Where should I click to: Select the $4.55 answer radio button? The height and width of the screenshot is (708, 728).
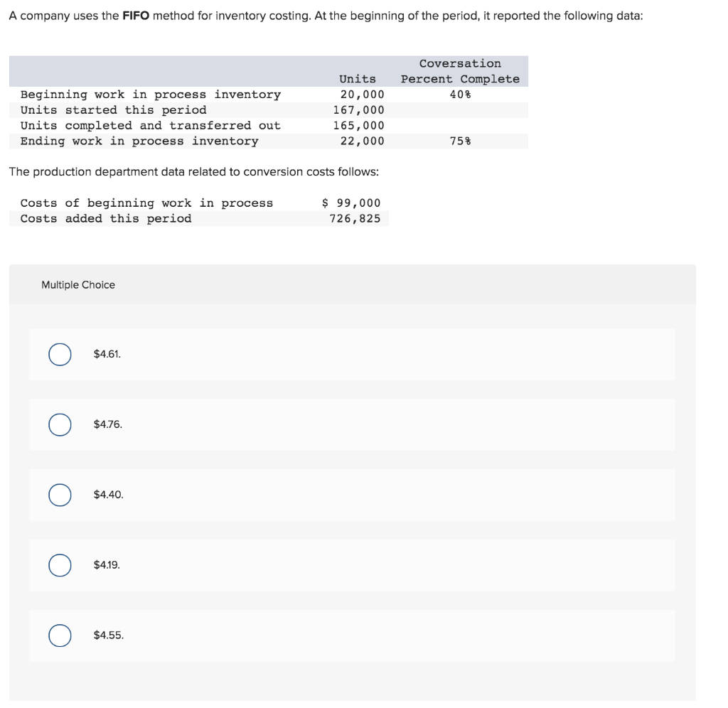tap(60, 635)
